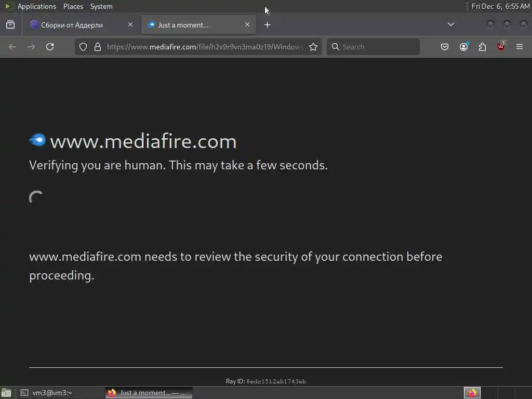Open the clock and date panel

[500, 6]
